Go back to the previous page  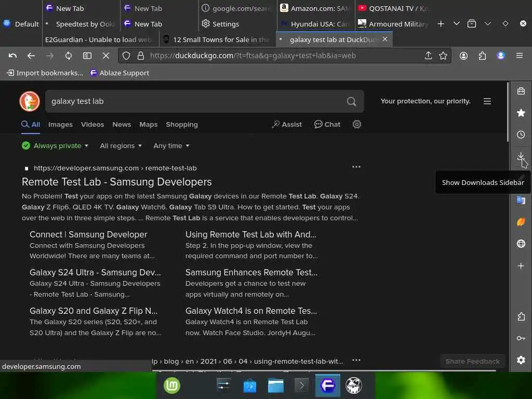point(31,56)
